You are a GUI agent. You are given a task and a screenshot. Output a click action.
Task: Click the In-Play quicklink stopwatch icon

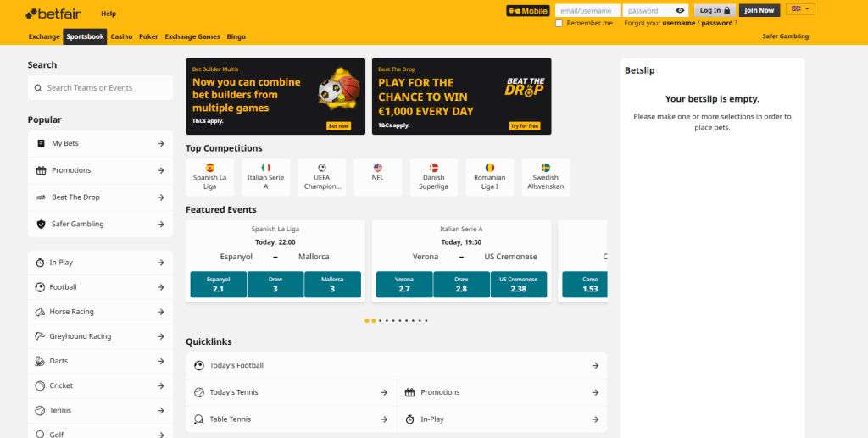click(x=409, y=419)
